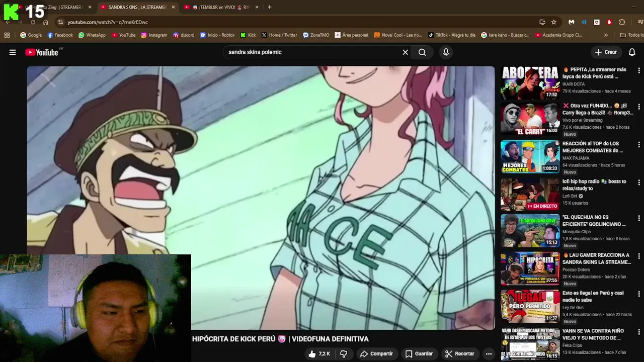The image size is (644, 362).
Task: Open the discord bookmark
Action: (184, 35)
